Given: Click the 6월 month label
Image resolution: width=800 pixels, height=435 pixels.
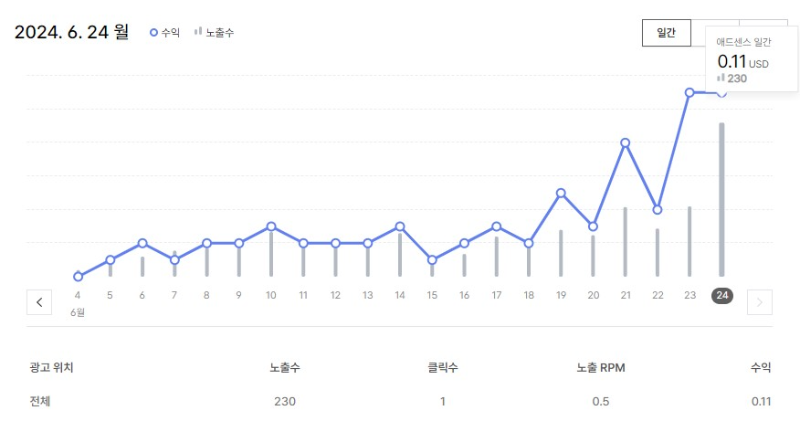Looking at the screenshot, I should click(x=78, y=312).
